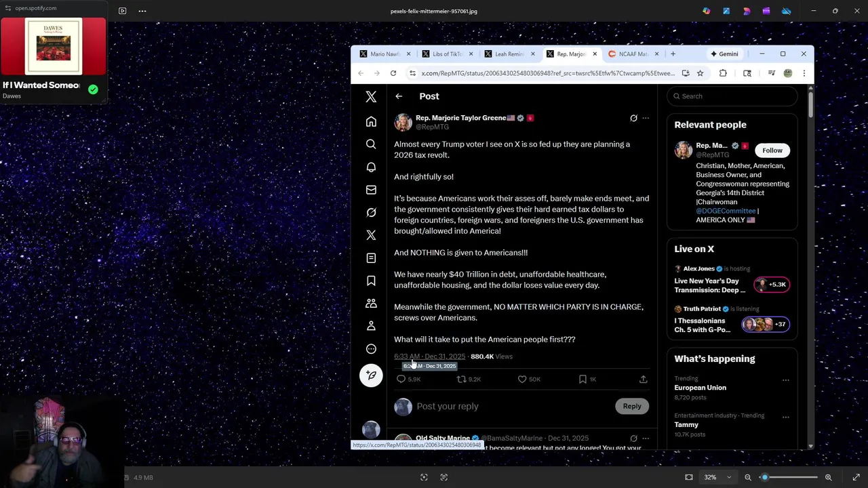Image resolution: width=868 pixels, height=488 pixels.
Task: Click the compose post feather button
Action: point(371,375)
